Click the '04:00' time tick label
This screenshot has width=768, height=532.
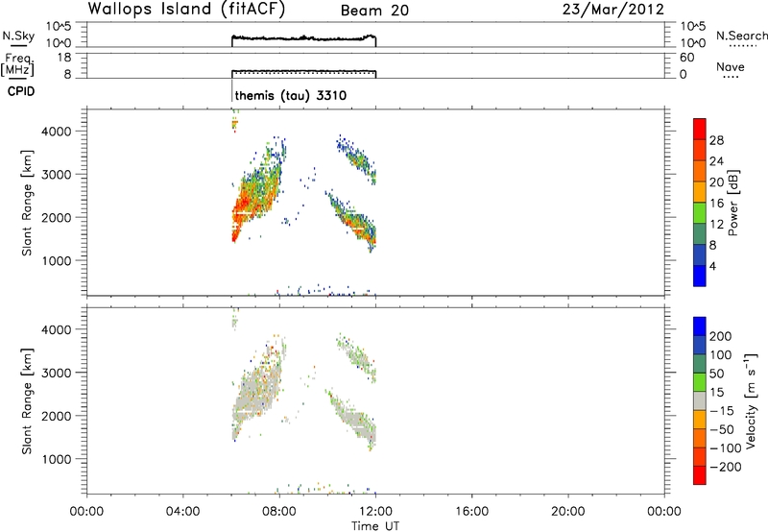click(x=182, y=512)
